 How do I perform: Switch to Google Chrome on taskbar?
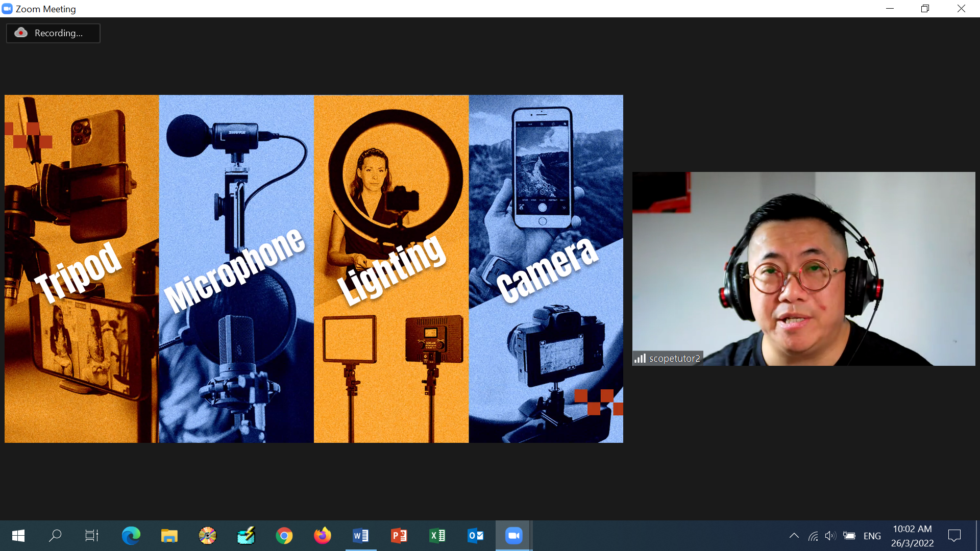tap(284, 536)
